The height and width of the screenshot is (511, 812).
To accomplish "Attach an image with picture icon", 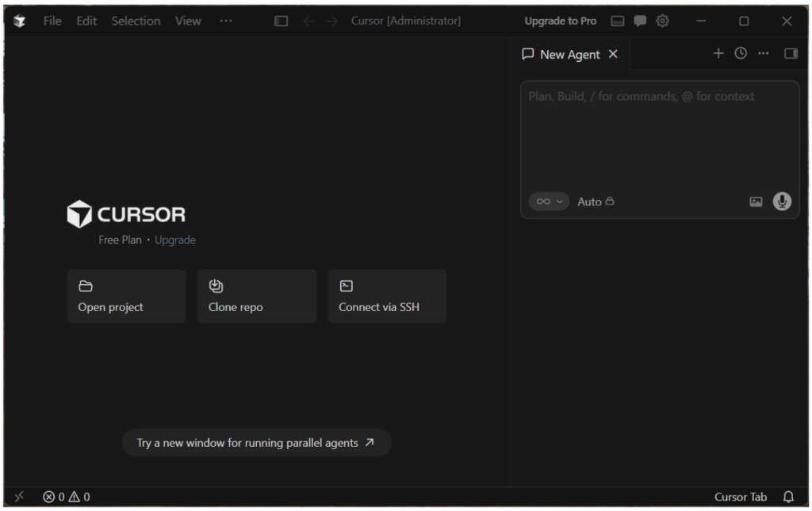I will click(x=756, y=202).
